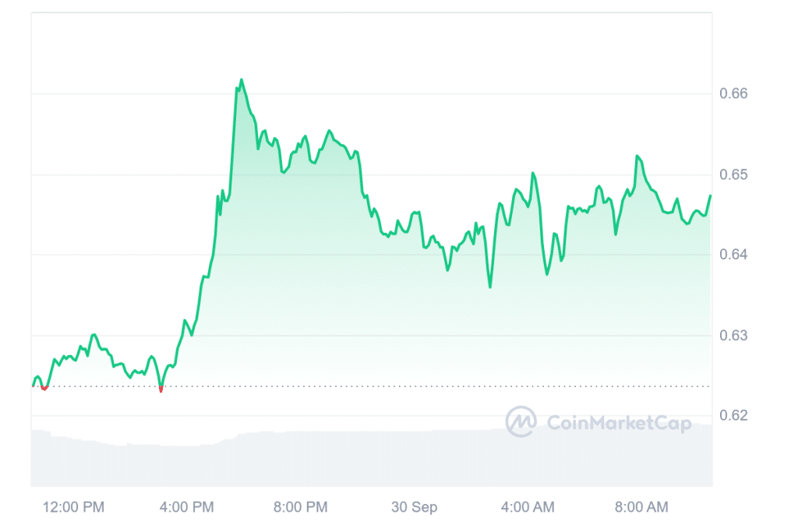This screenshot has width=798, height=532.
Task: Click the 8:00 AM time label
Action: pyautogui.click(x=641, y=507)
